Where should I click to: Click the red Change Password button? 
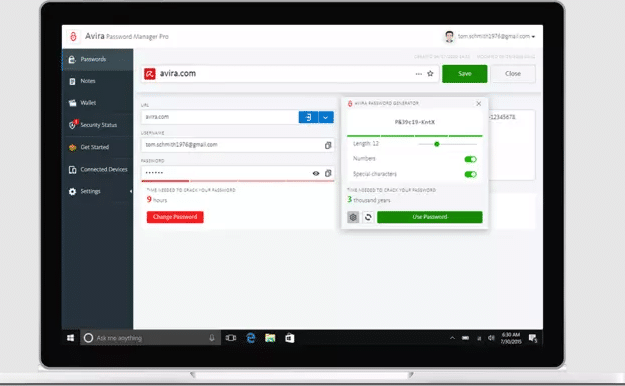tap(175, 217)
